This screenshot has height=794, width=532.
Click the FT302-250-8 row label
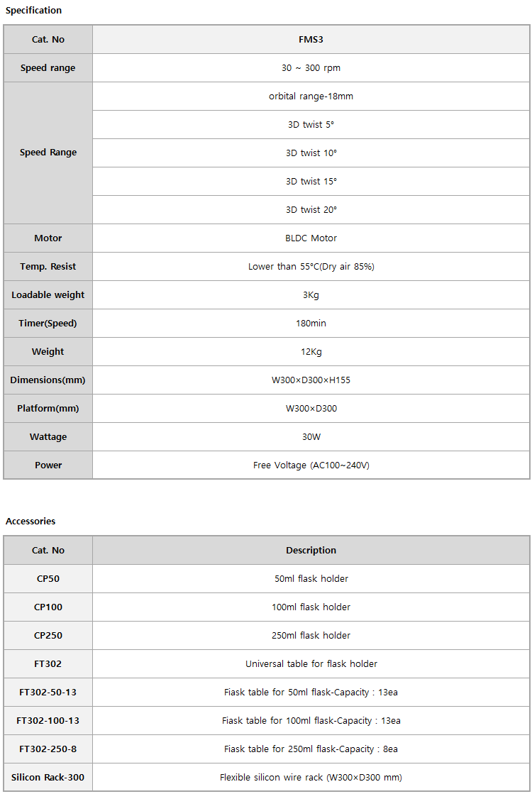[x=48, y=749]
